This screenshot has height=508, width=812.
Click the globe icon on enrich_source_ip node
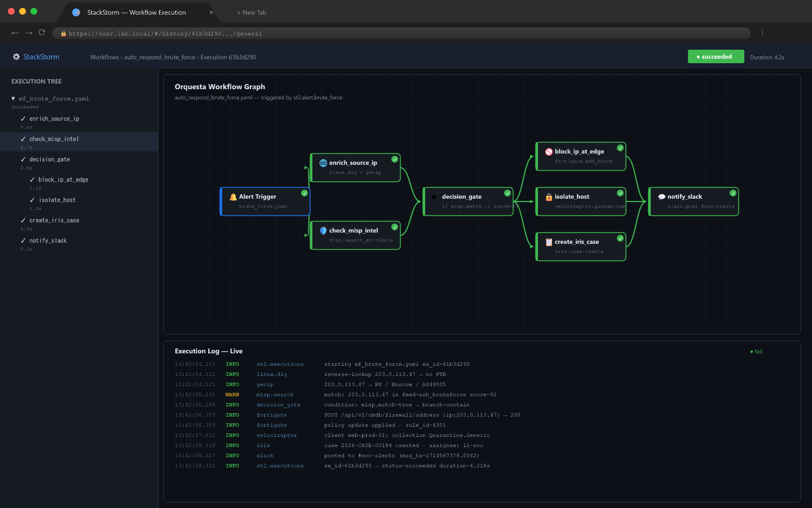[x=323, y=163]
